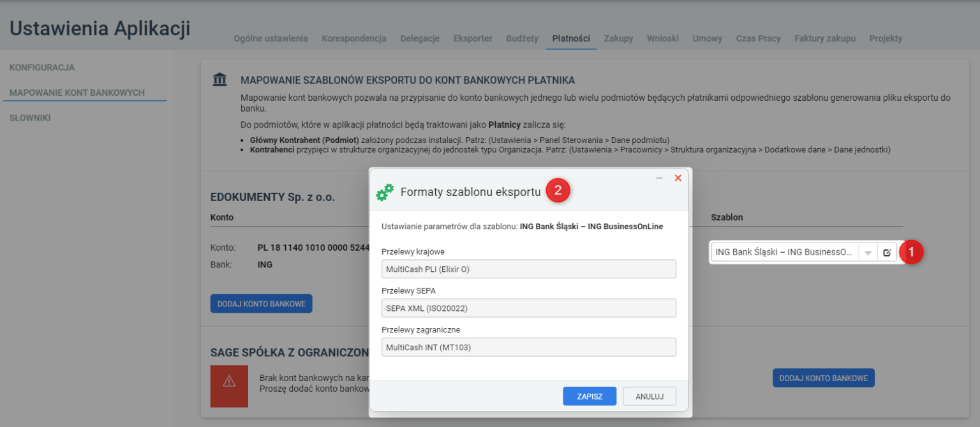Click the ANULUJ button in dialog

pyautogui.click(x=650, y=396)
